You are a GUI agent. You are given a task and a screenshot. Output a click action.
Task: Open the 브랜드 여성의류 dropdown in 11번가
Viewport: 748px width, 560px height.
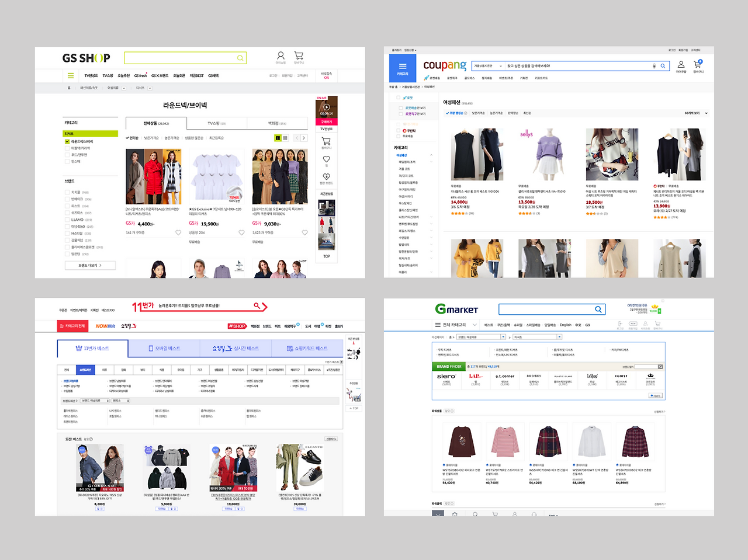point(95,401)
